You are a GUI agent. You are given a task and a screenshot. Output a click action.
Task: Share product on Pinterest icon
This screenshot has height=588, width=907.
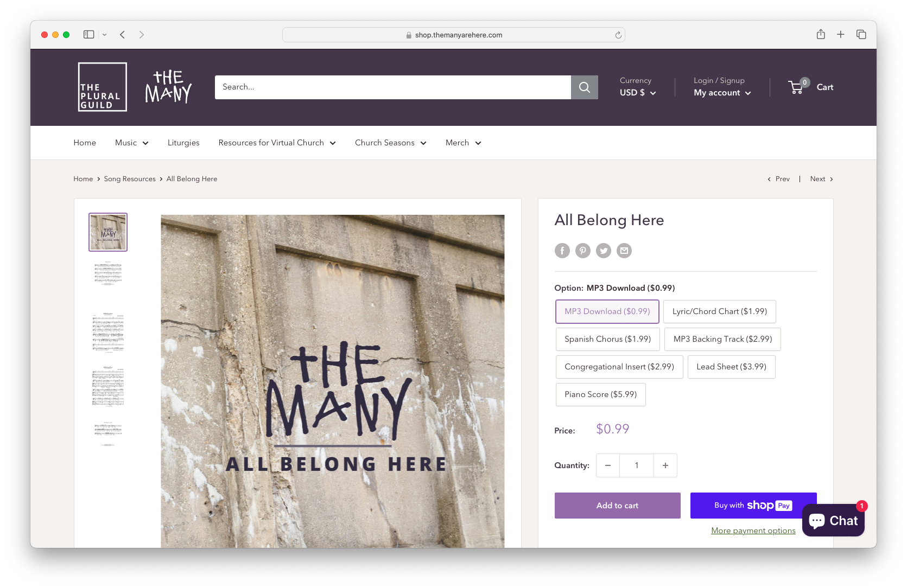pyautogui.click(x=583, y=251)
